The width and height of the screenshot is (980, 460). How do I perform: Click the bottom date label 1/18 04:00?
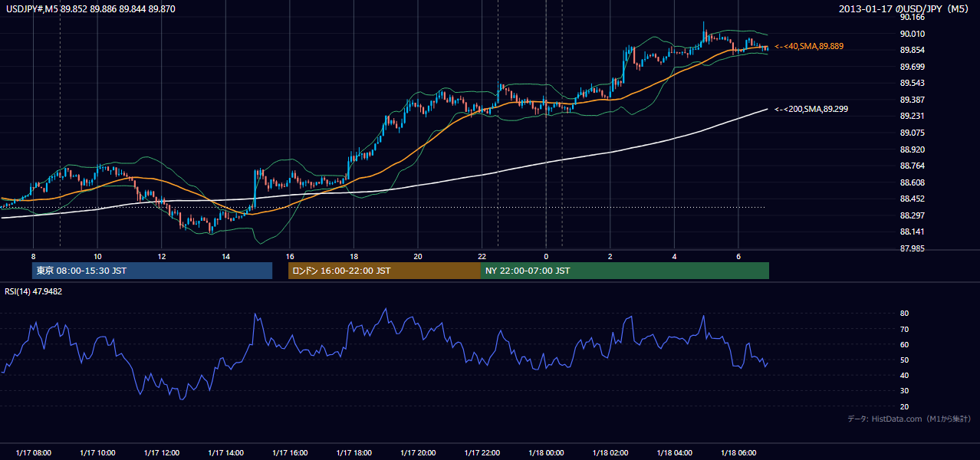click(x=674, y=453)
